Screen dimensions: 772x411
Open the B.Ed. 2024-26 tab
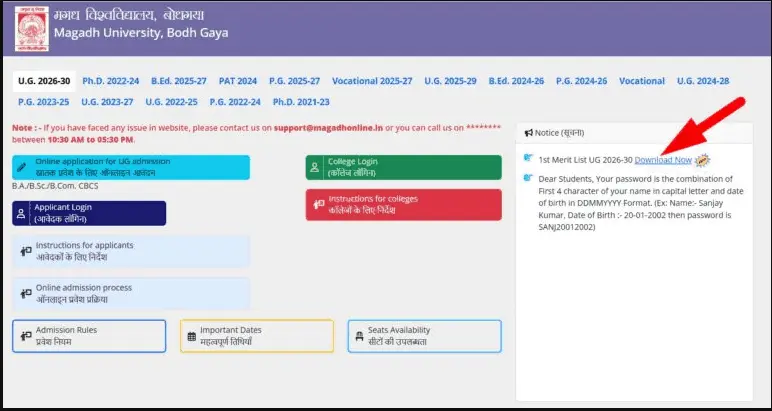(x=516, y=81)
